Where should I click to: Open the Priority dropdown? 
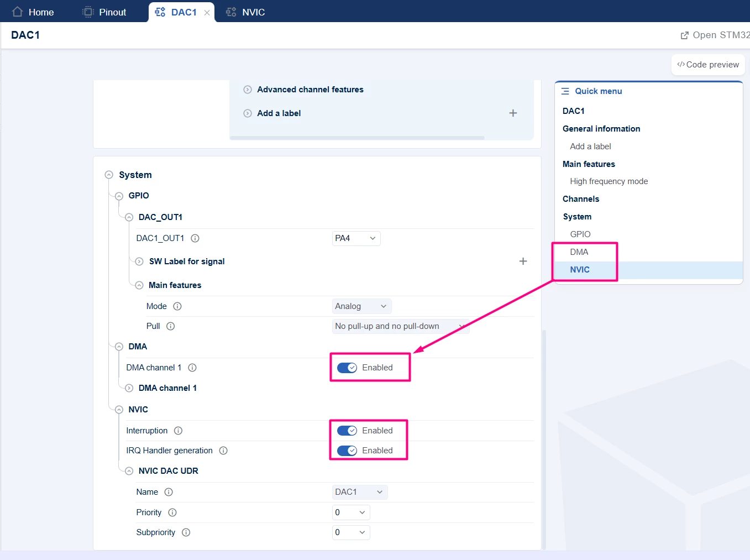point(351,512)
